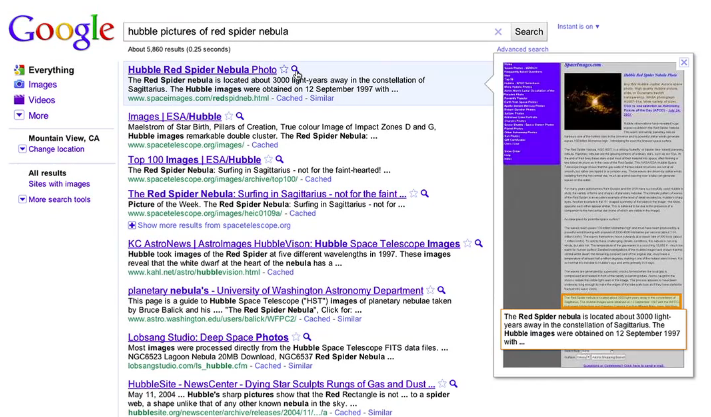Expand More search tools arrow
Viewport: 711px width, 417px height.
point(22,199)
